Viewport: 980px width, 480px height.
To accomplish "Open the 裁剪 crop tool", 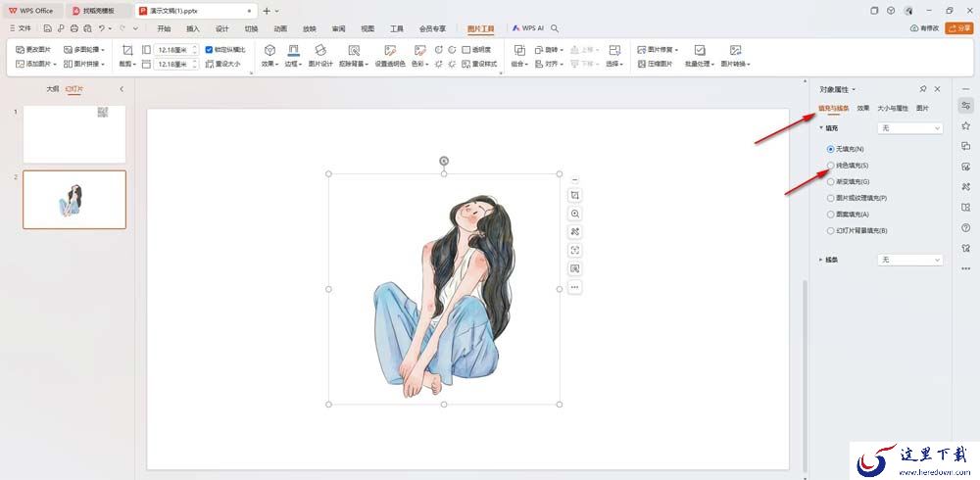I will [x=127, y=55].
